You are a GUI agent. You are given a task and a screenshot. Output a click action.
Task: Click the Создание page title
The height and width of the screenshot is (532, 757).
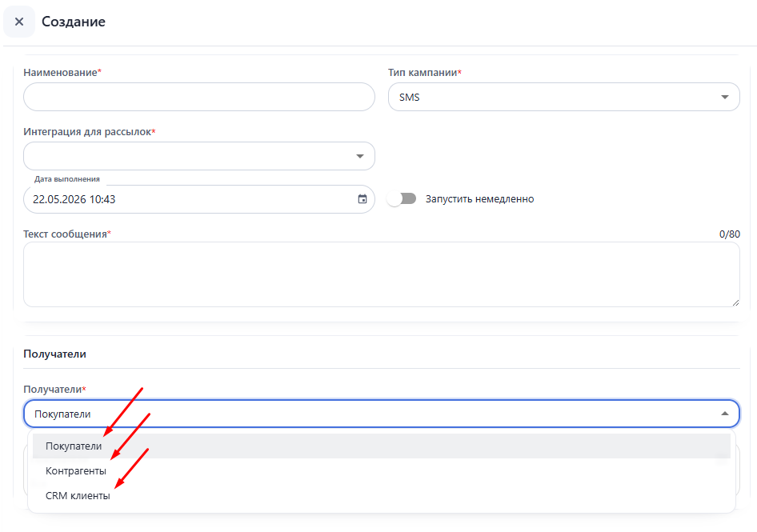click(x=74, y=22)
